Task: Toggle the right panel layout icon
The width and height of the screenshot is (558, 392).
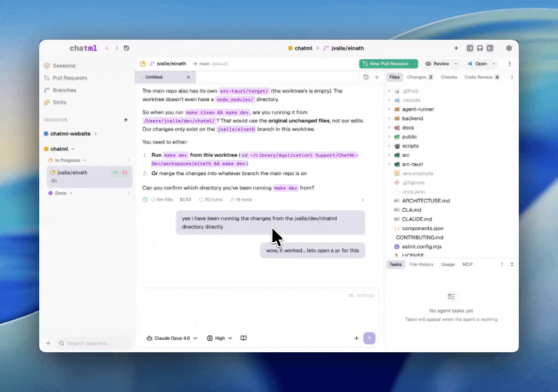Action: [489, 48]
